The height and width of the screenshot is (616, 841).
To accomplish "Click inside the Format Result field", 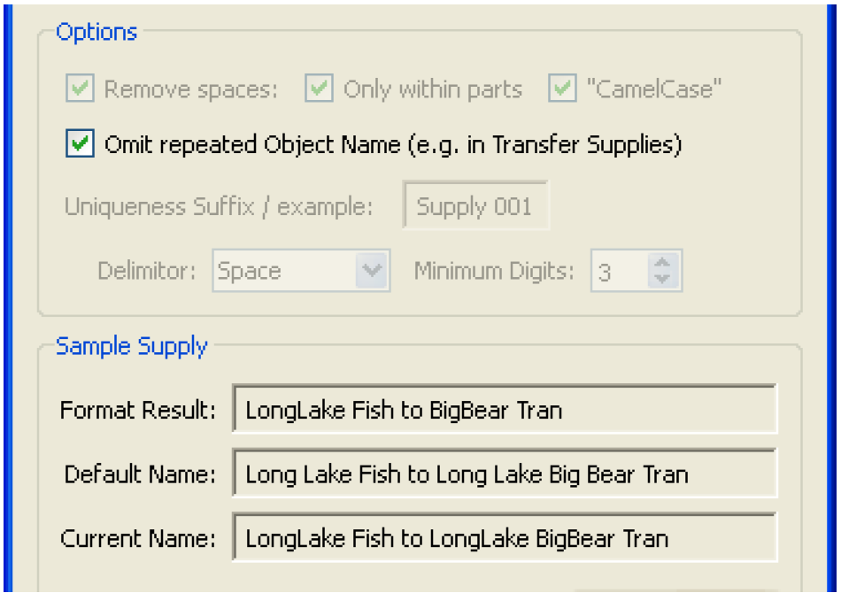I will pos(504,410).
